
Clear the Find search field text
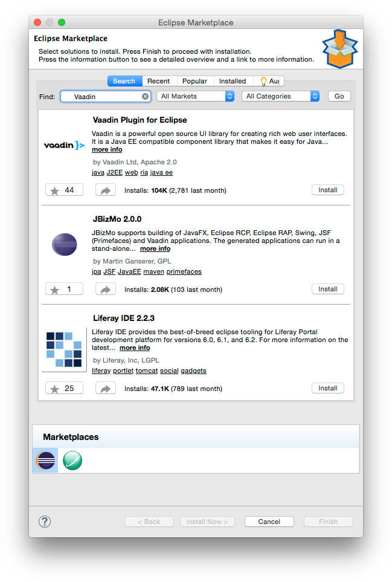click(145, 96)
